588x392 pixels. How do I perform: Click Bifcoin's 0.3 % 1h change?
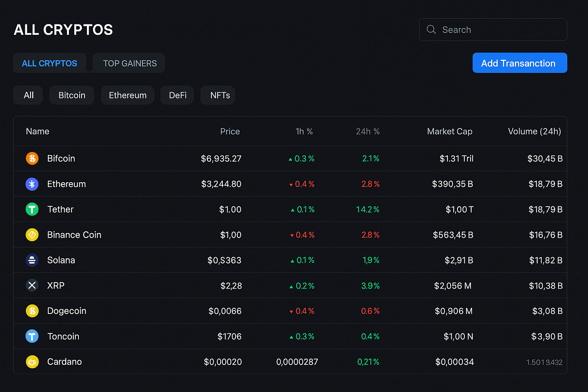click(x=301, y=158)
